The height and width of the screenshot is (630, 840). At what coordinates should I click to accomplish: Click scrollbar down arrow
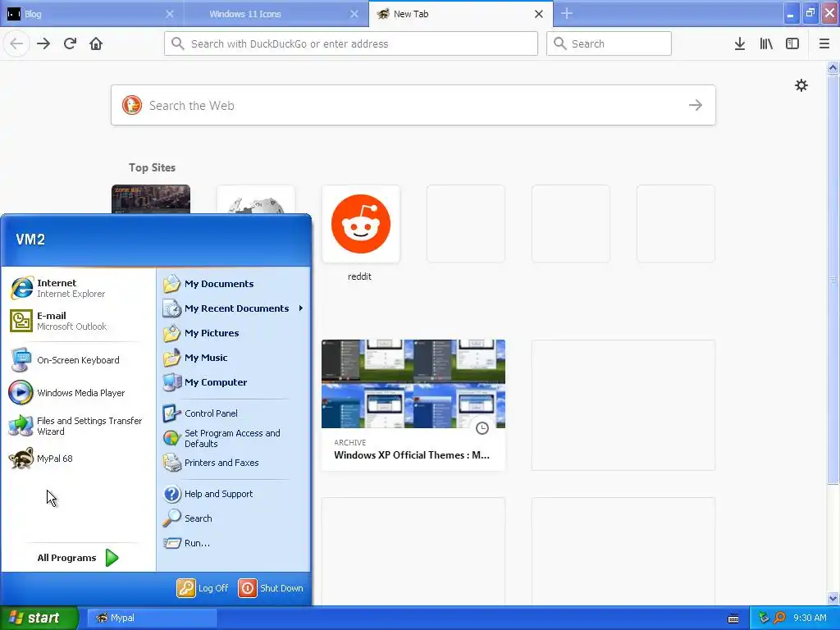[833, 598]
